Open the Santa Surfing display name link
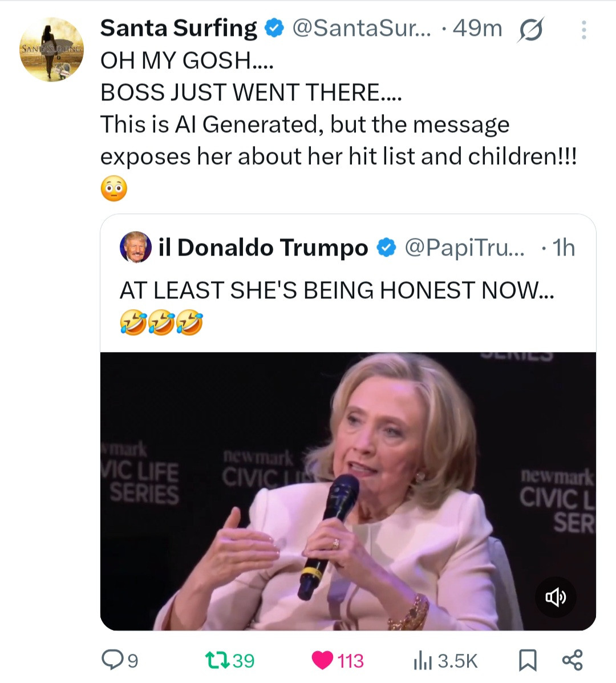This screenshot has height=683, width=616. (x=179, y=29)
